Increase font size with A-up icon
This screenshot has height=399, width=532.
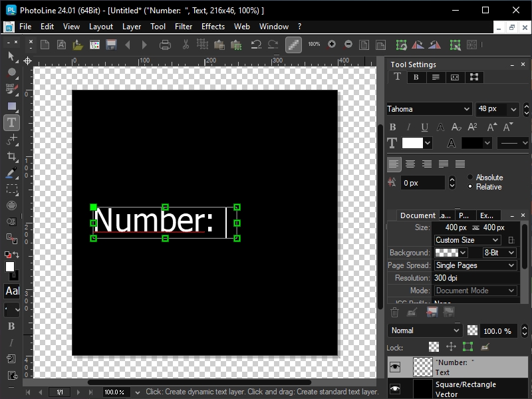click(491, 127)
